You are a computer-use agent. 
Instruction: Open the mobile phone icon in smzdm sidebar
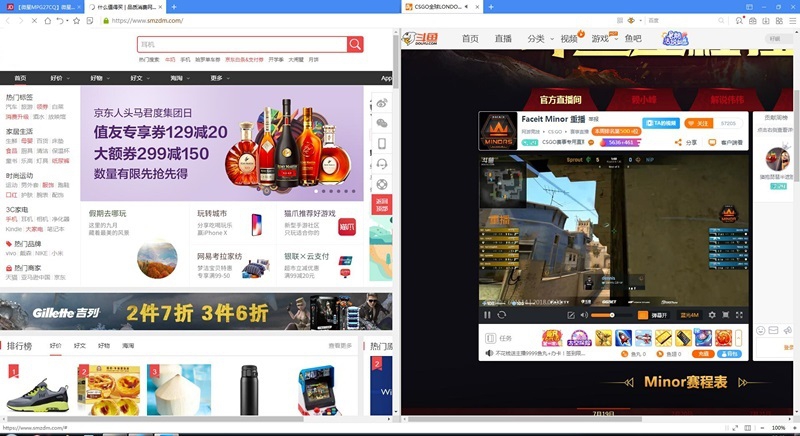click(x=382, y=144)
